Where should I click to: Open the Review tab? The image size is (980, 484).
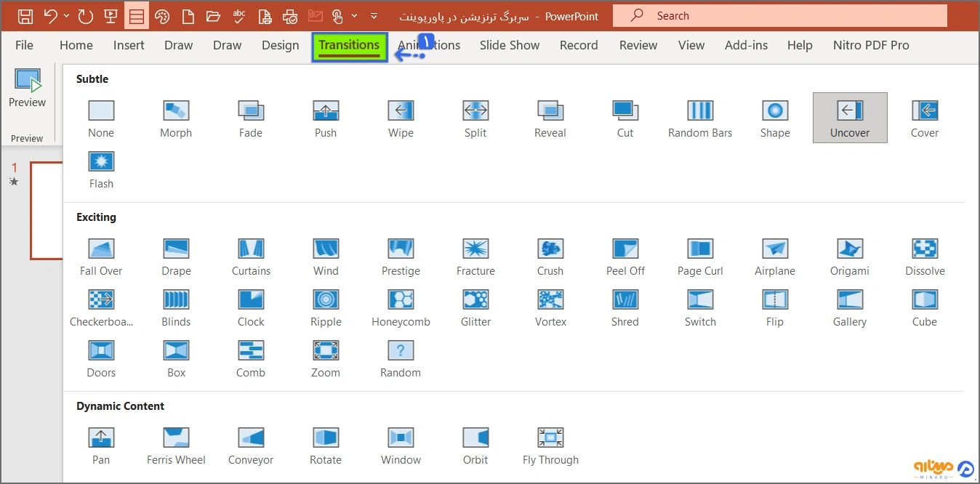[638, 45]
